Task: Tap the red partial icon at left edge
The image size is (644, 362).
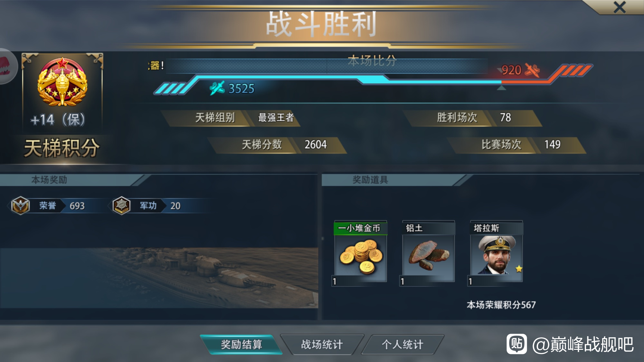Action: [7, 66]
